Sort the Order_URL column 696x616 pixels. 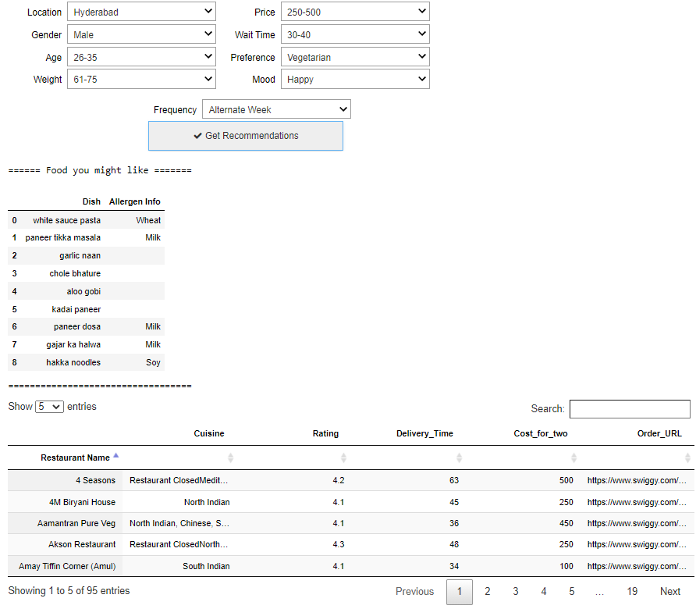(x=687, y=458)
